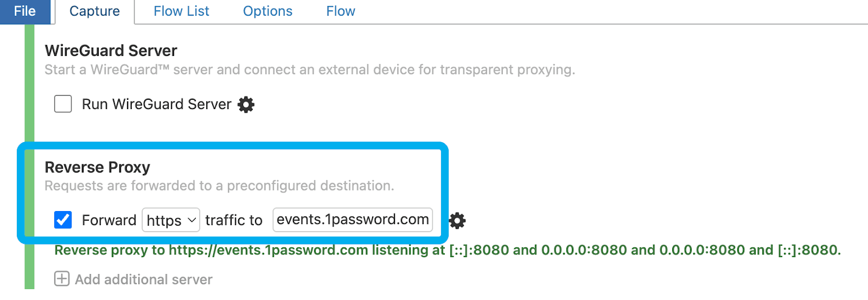
Task: Go to the Options tab
Action: (267, 11)
